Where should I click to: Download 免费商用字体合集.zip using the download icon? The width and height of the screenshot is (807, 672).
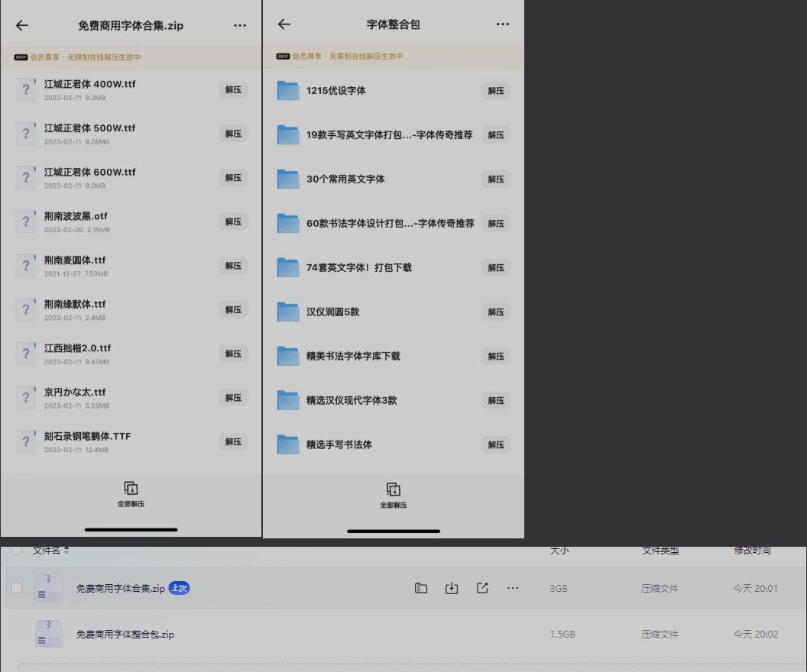pyautogui.click(x=452, y=588)
